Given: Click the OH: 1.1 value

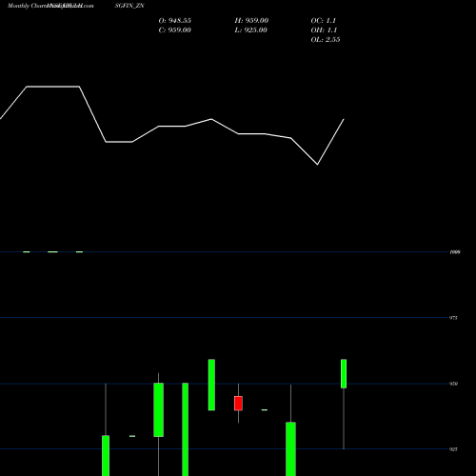Looking at the screenshot, I should [324, 30].
